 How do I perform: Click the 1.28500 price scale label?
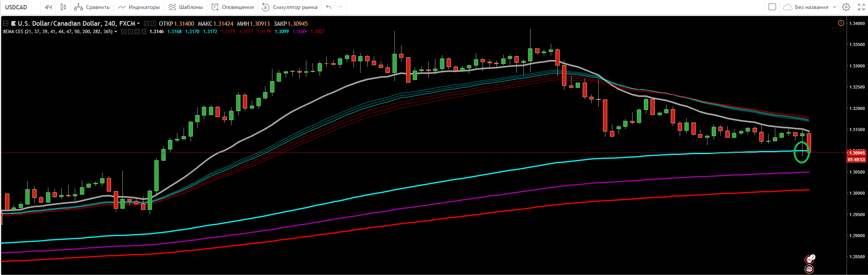point(856,257)
